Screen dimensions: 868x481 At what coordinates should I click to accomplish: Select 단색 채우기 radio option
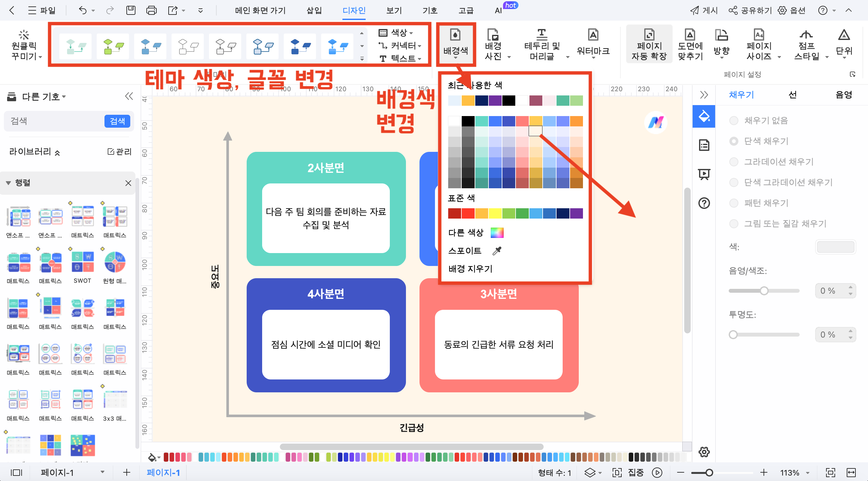tap(733, 141)
